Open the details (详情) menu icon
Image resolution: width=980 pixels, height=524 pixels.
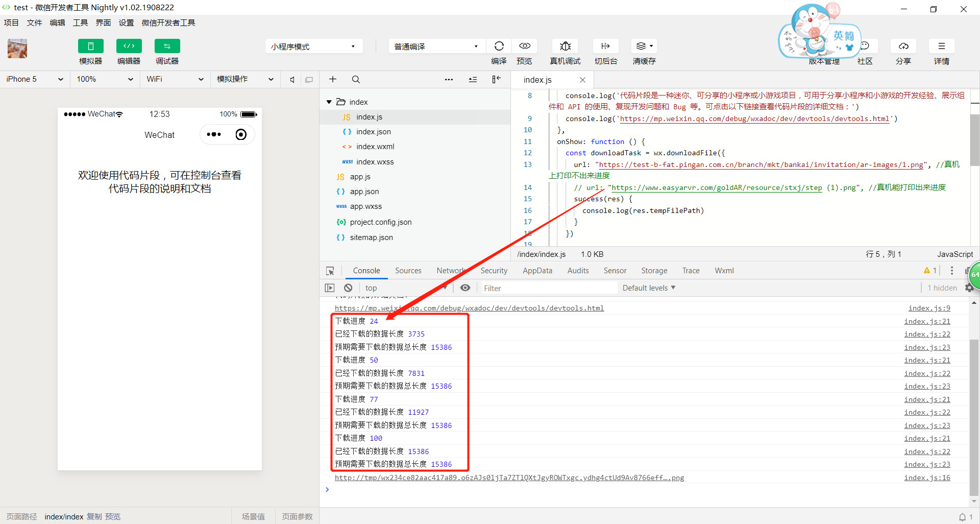click(942, 46)
